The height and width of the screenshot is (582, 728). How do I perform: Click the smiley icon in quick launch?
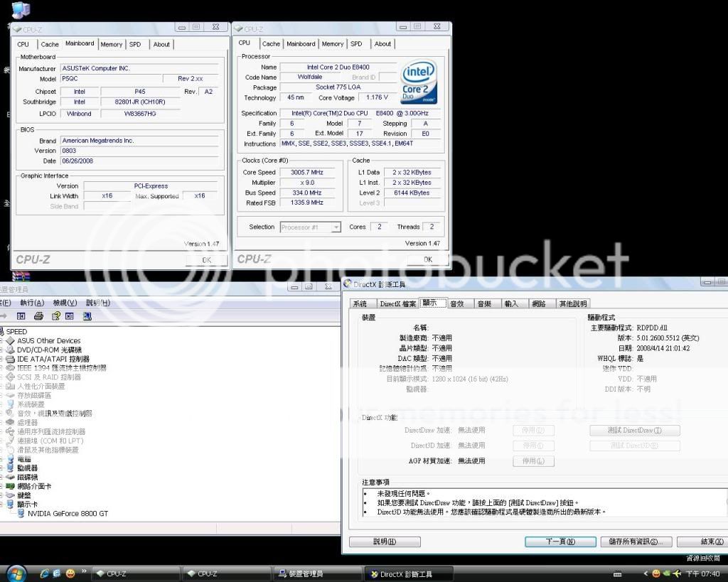(x=70, y=573)
